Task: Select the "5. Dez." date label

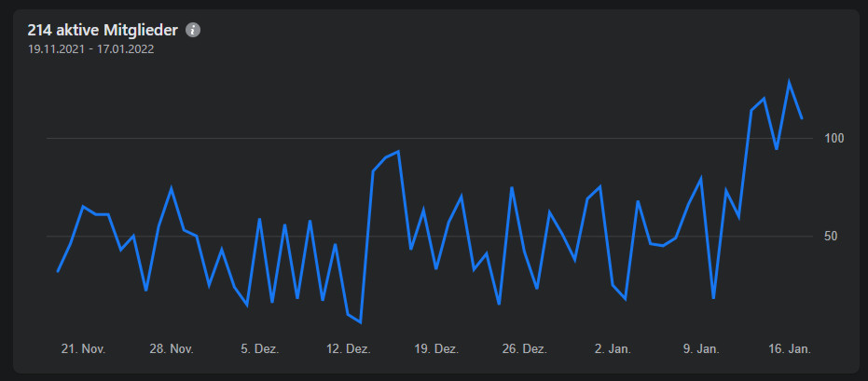Action: [x=259, y=349]
